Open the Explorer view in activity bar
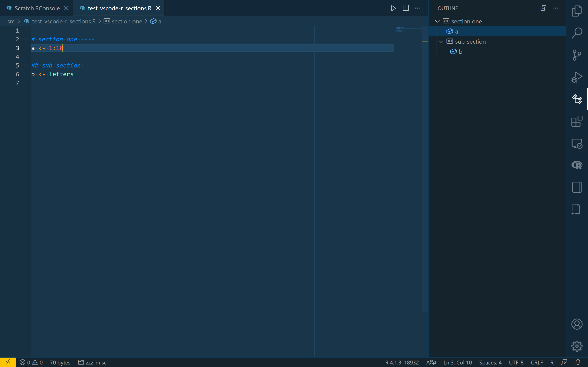This screenshot has width=588, height=367. (577, 11)
